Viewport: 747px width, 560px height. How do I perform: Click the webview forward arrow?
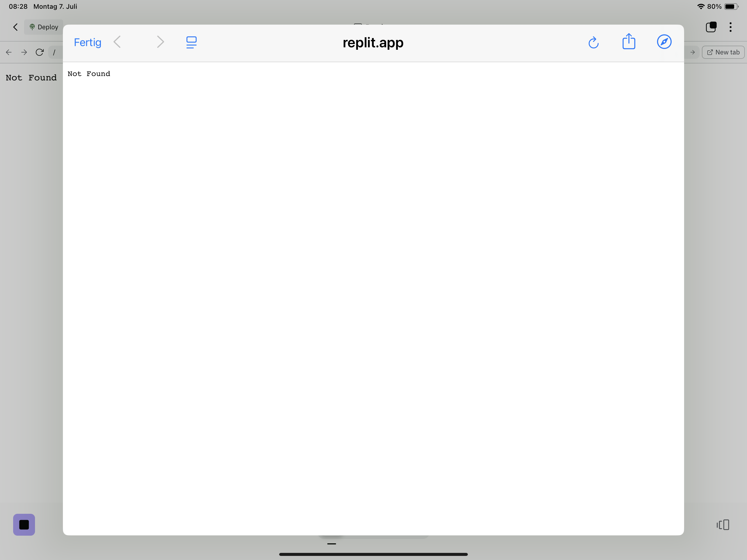(x=24, y=52)
